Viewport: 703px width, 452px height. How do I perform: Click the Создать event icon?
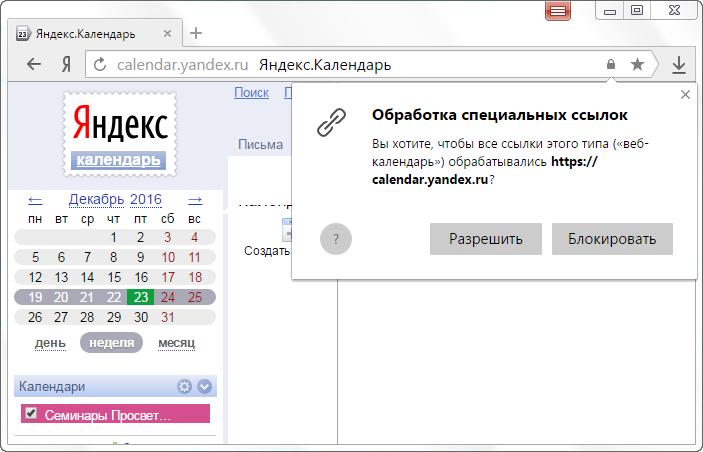pos(287,230)
